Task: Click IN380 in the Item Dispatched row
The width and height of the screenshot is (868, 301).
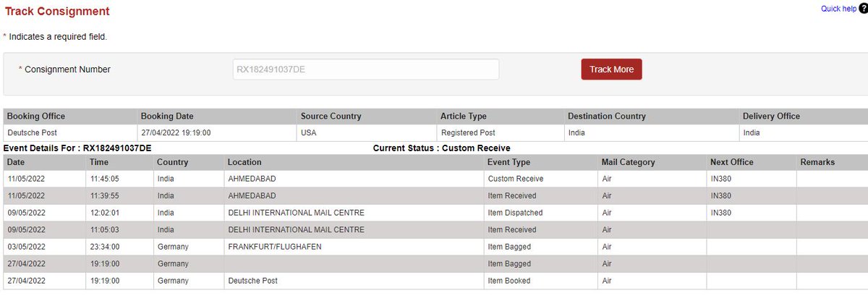Action: [x=752, y=213]
